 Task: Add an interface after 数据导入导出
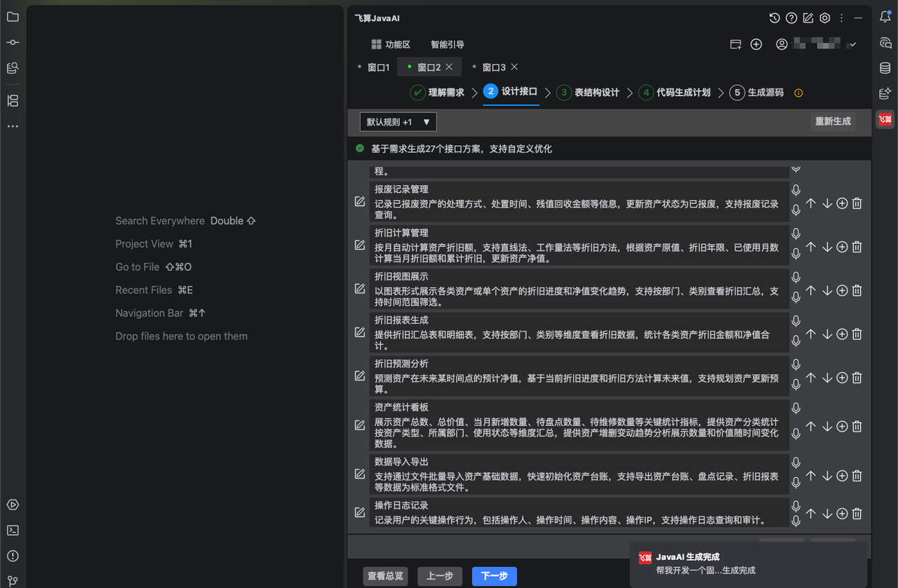click(842, 476)
